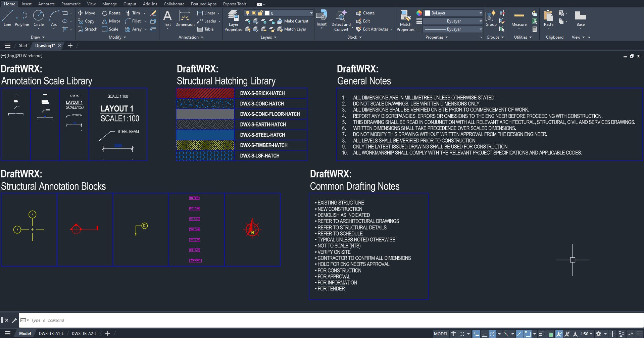This screenshot has height=338, width=644.
Task: Click the red north arrow block
Action: pos(252,229)
